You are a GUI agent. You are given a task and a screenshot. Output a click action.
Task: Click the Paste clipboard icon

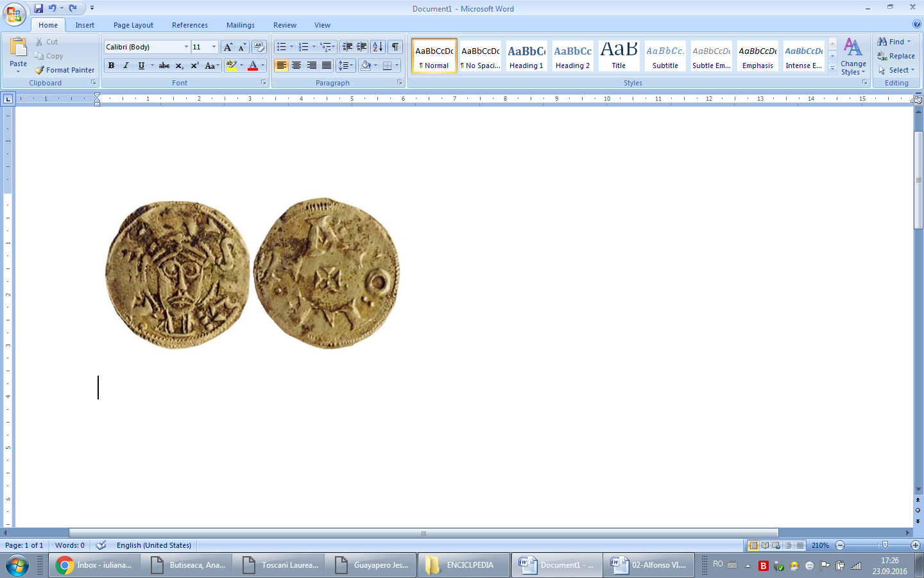(18, 48)
